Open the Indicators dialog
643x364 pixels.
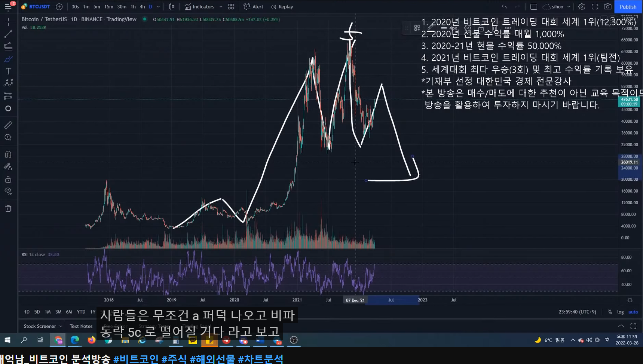click(199, 7)
